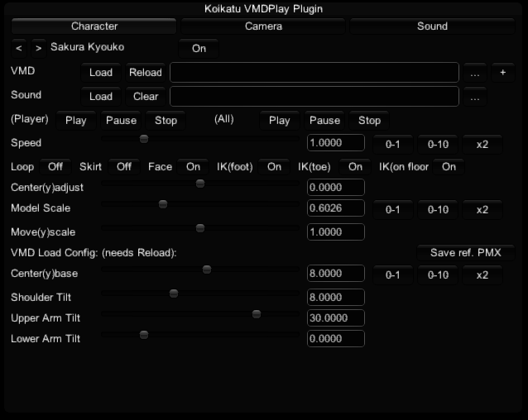528x420 pixels.
Task: Open the Sound tab
Action: 432,26
